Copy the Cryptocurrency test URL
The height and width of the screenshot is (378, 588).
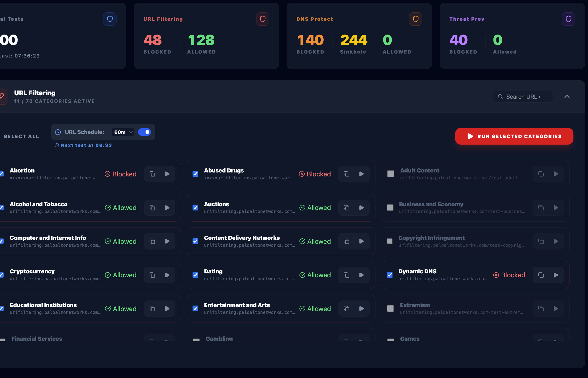coord(152,275)
